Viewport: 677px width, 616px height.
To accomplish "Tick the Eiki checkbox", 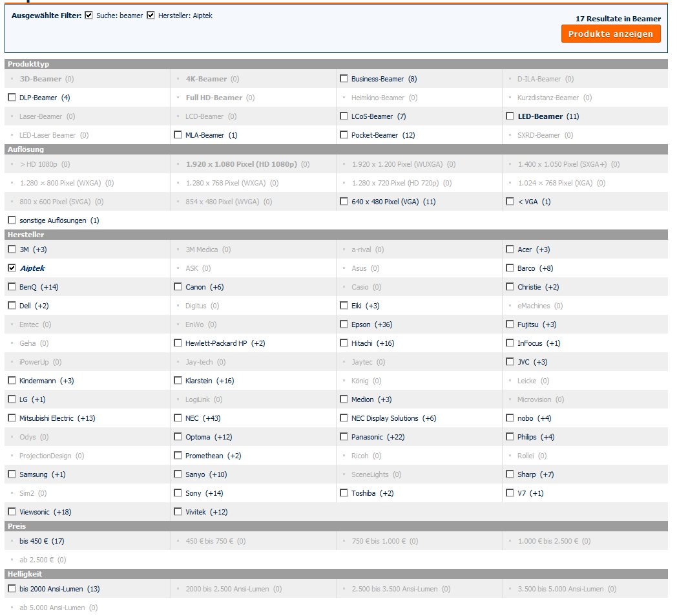I will tap(344, 306).
